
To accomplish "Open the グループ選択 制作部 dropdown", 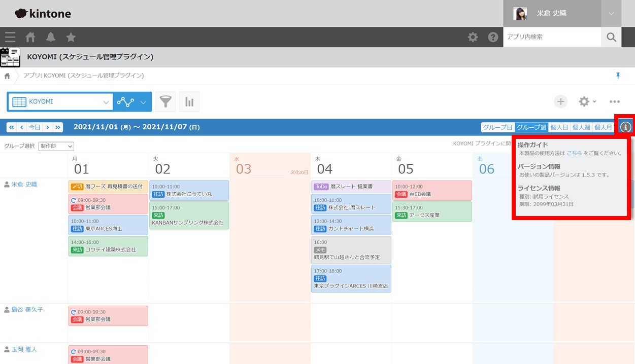I will click(56, 147).
